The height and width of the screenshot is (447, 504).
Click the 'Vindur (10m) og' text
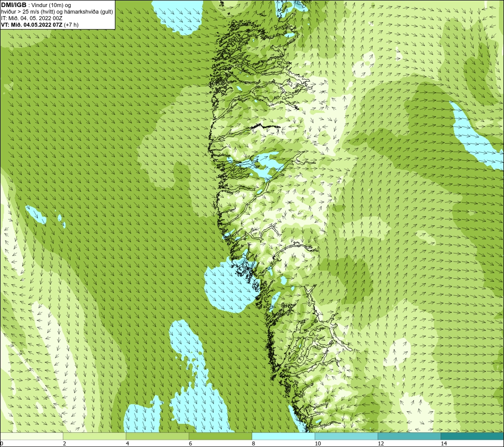coord(51,6)
